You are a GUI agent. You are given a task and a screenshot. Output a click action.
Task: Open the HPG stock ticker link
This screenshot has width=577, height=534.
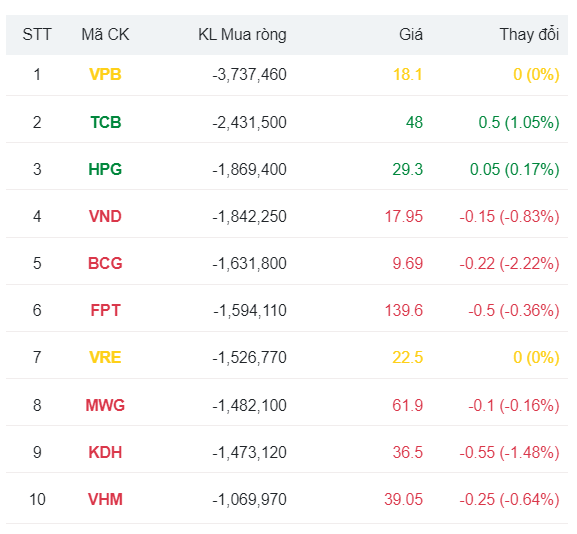(x=105, y=169)
